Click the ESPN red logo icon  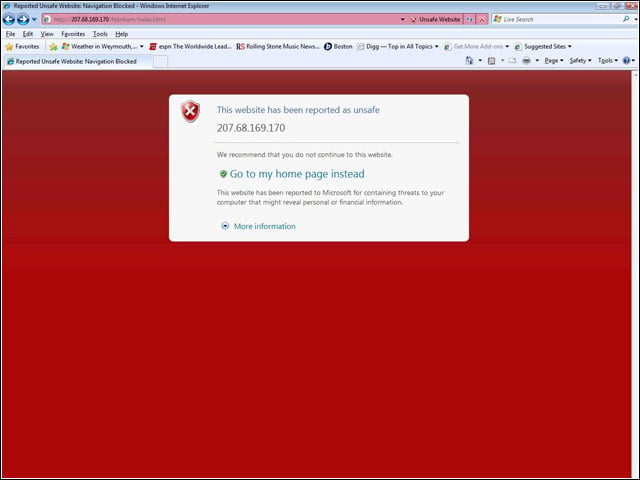click(x=153, y=47)
